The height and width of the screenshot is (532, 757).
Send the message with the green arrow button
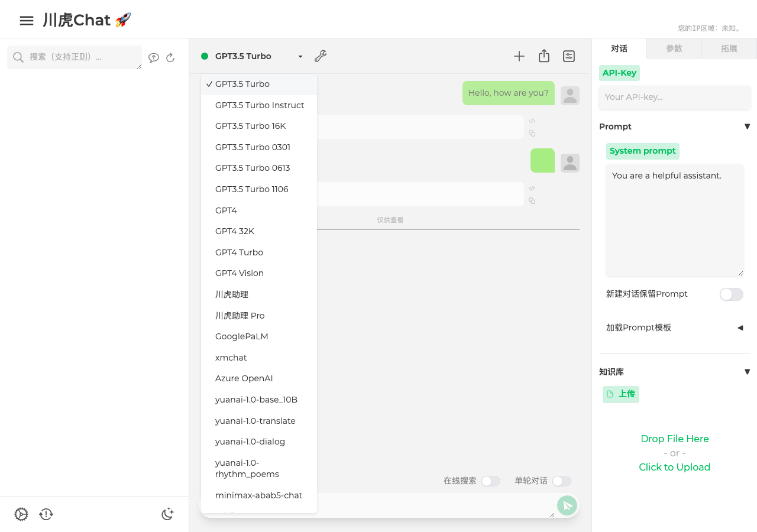567,505
